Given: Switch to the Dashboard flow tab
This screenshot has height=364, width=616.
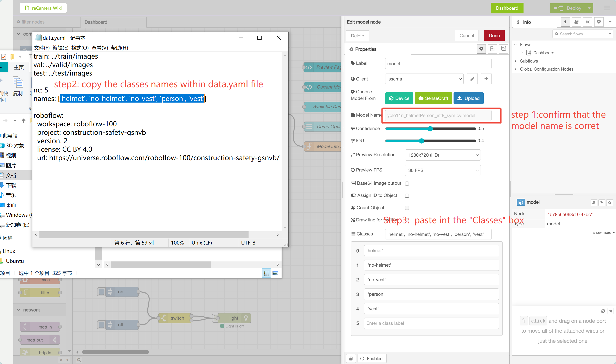Looking at the screenshot, I should pos(96,22).
